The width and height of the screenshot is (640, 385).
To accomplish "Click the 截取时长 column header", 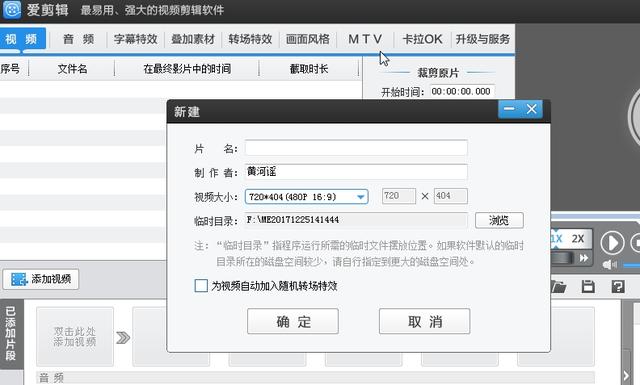I will (x=309, y=69).
